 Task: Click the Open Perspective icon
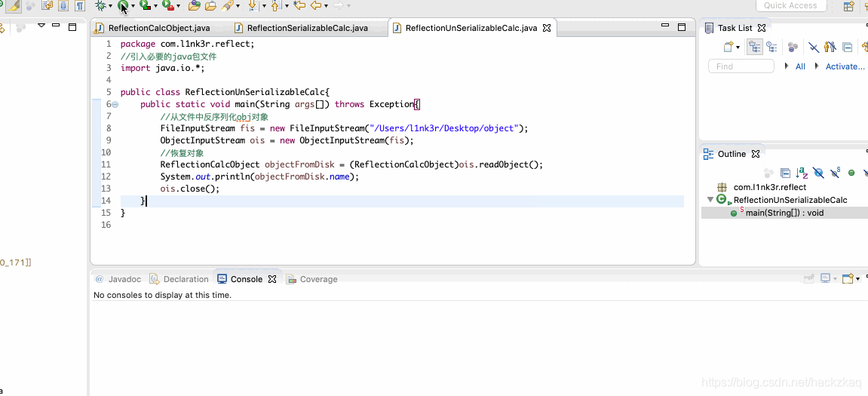(848, 6)
